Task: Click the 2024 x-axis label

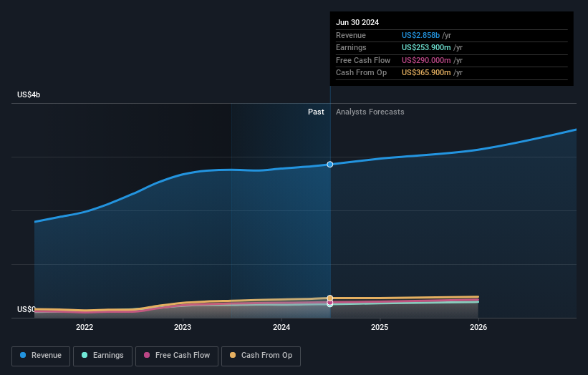Action: point(281,327)
